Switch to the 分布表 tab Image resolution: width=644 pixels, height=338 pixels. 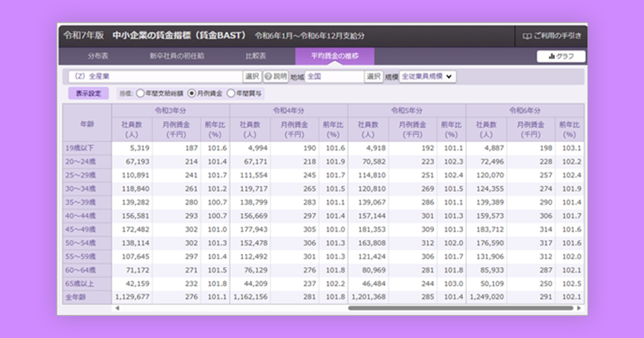tap(98, 56)
